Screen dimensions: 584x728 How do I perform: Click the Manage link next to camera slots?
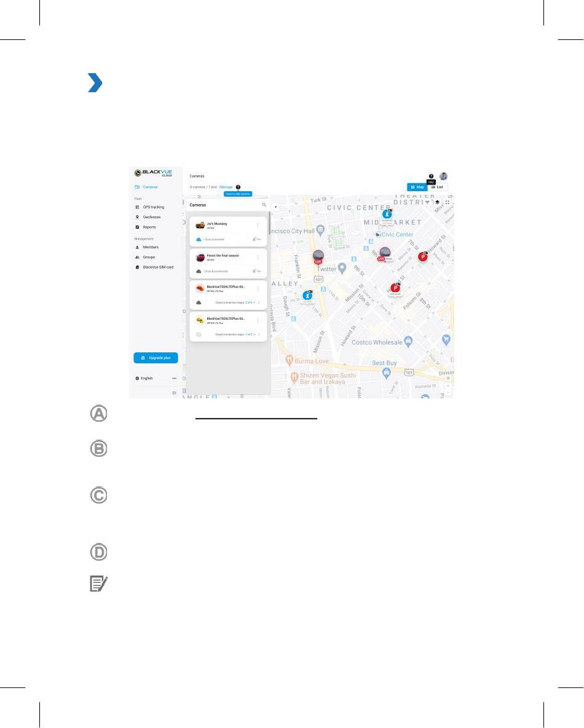(x=226, y=187)
